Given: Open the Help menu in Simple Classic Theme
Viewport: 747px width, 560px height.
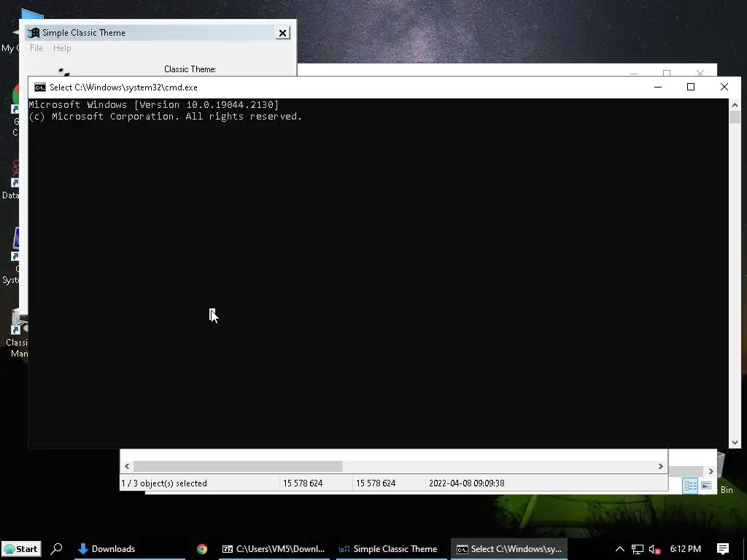Looking at the screenshot, I should (x=62, y=48).
